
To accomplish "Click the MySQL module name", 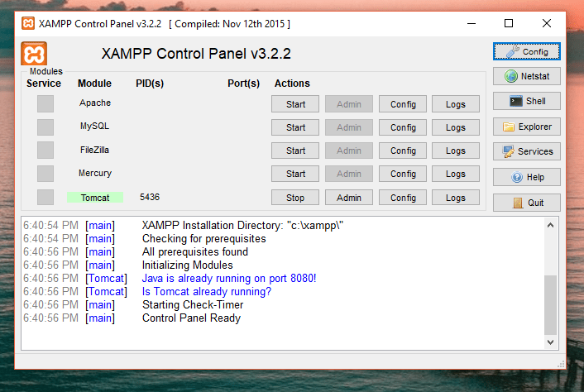I will click(94, 126).
